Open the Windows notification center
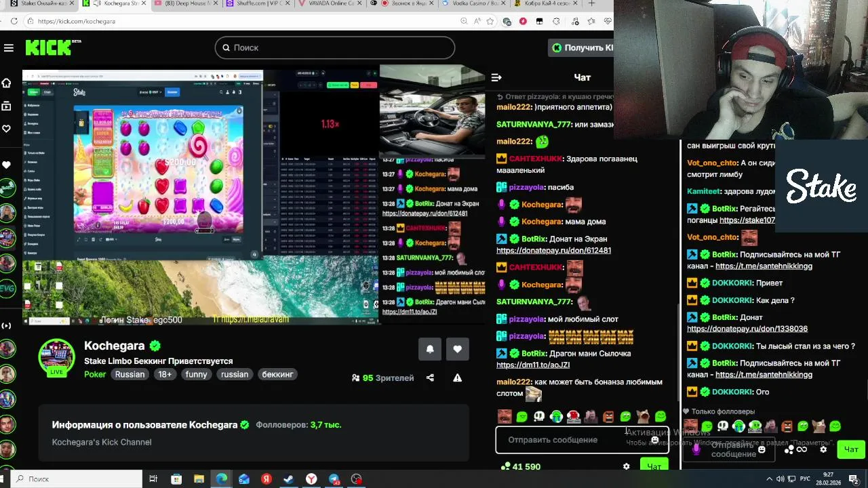868x488 pixels. tap(854, 479)
